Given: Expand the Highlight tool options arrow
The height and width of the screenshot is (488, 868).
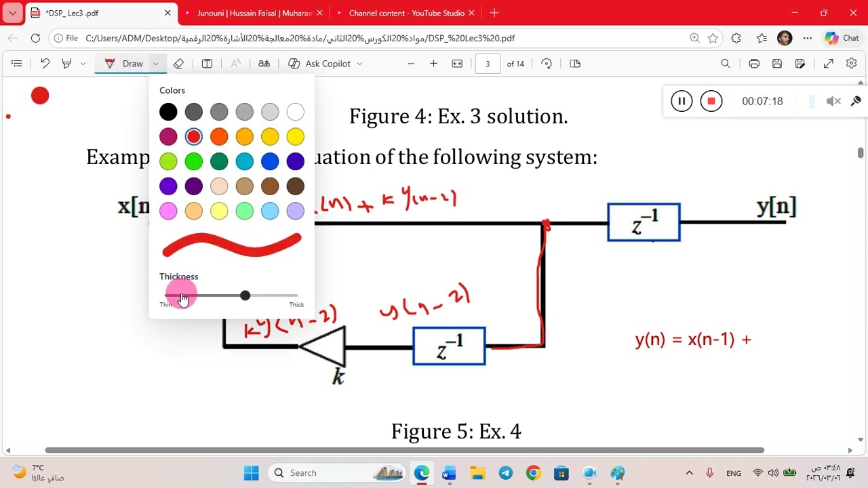Looking at the screenshot, I should (83, 64).
